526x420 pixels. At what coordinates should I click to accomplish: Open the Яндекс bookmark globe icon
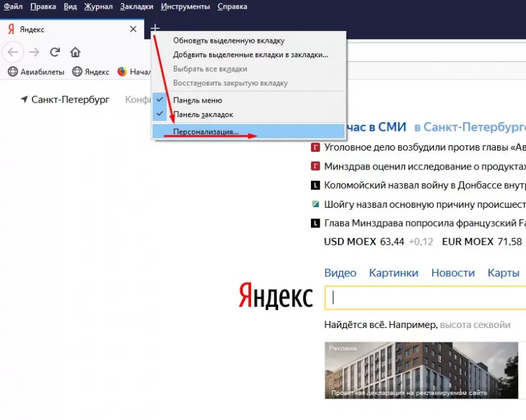pyautogui.click(x=78, y=72)
